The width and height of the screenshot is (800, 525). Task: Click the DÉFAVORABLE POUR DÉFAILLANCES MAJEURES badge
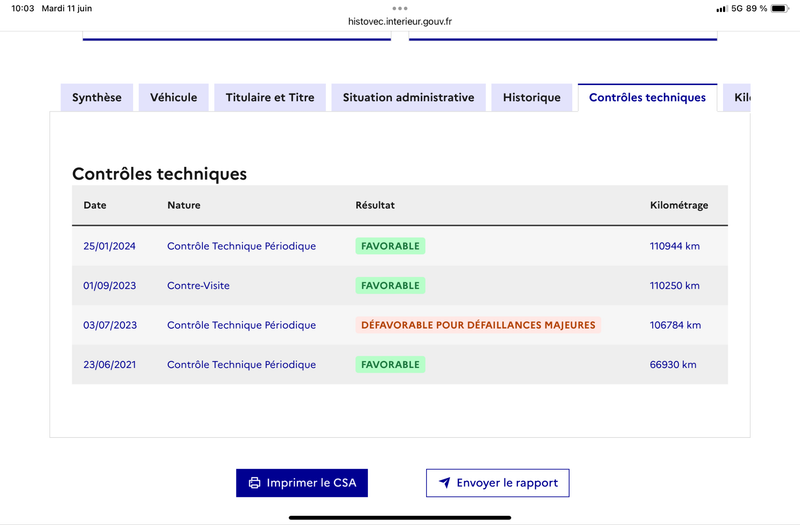tap(478, 325)
